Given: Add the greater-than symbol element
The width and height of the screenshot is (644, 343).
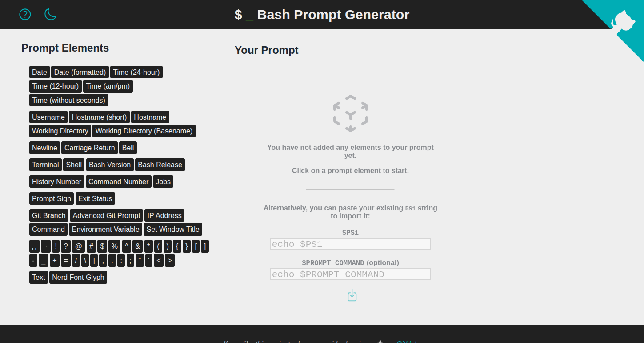Looking at the screenshot, I should tap(170, 261).
